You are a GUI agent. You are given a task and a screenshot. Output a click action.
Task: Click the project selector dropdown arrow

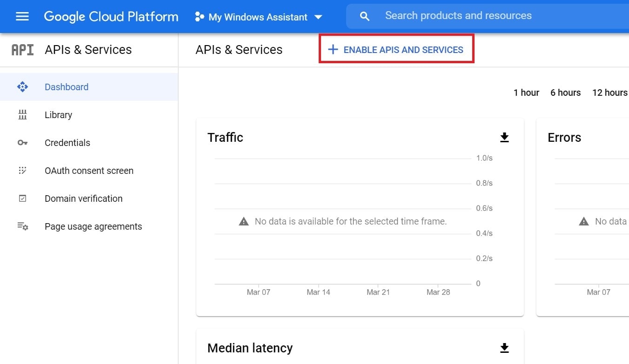[318, 17]
